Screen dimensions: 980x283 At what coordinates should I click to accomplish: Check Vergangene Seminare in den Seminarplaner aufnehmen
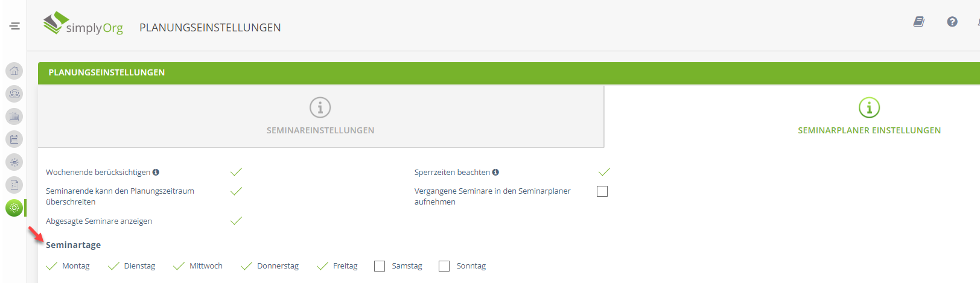(602, 191)
